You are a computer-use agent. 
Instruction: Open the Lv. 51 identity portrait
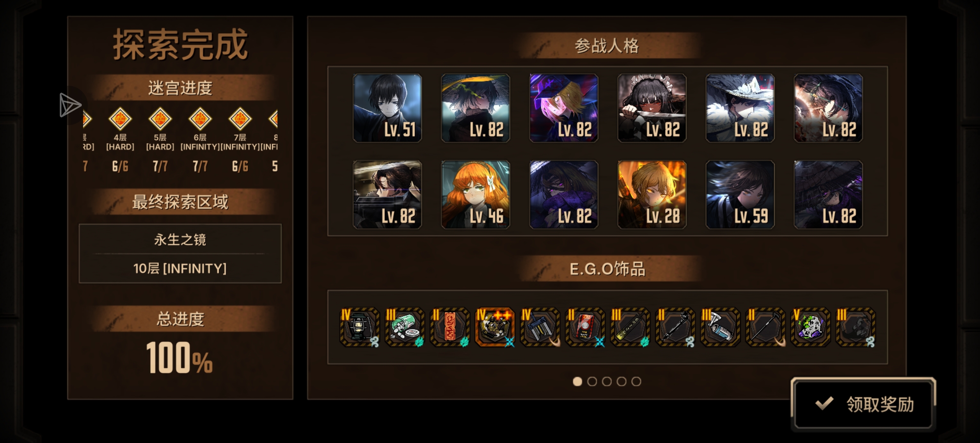pos(387,108)
